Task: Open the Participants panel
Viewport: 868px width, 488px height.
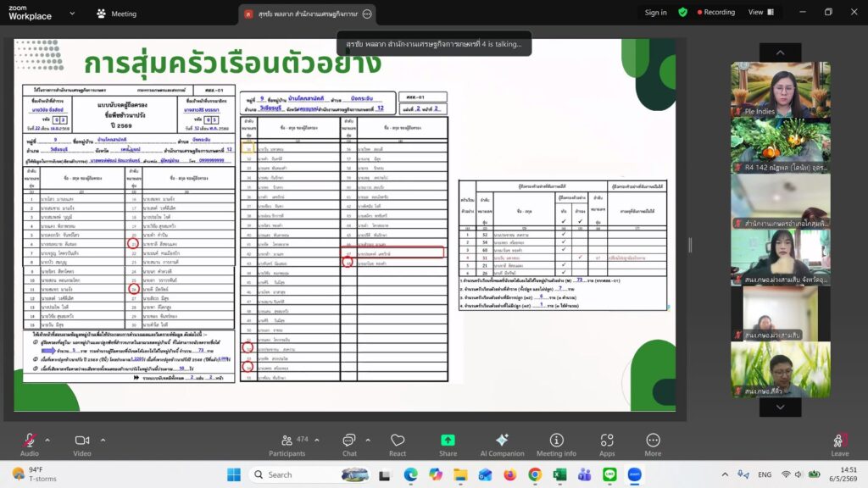Action: pos(287,445)
